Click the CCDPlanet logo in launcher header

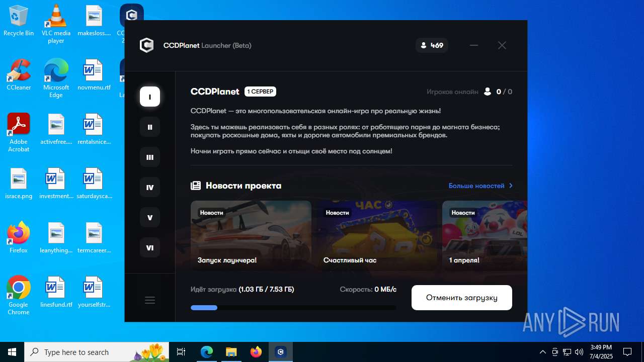146,45
